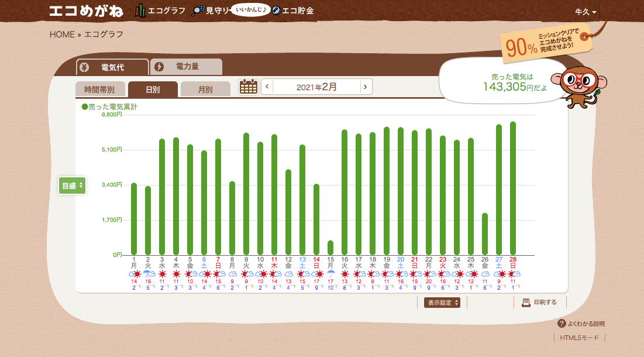The height and width of the screenshot is (357, 644).
Task: Select the 月別 monthly tab
Action: coord(205,90)
